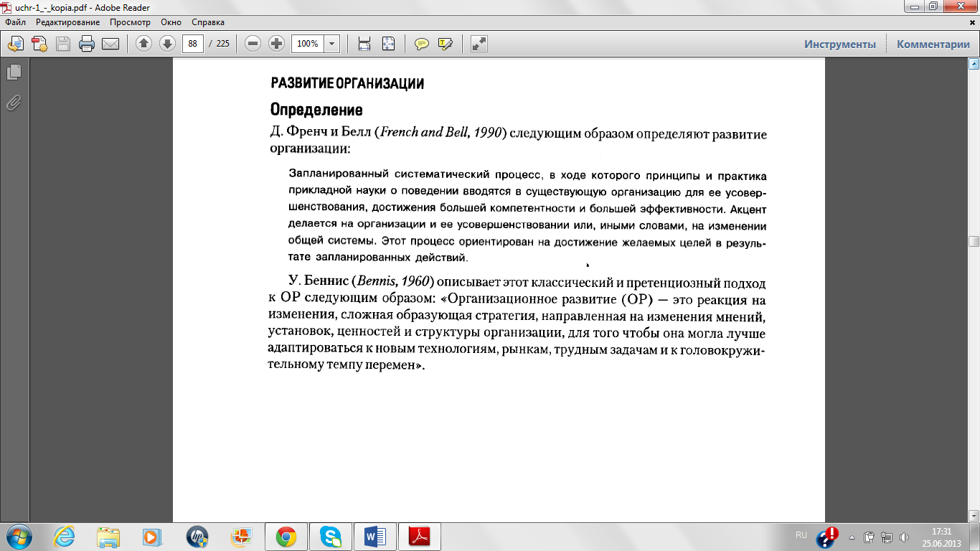Click the citation Bennis, 1960

pyautogui.click(x=395, y=281)
